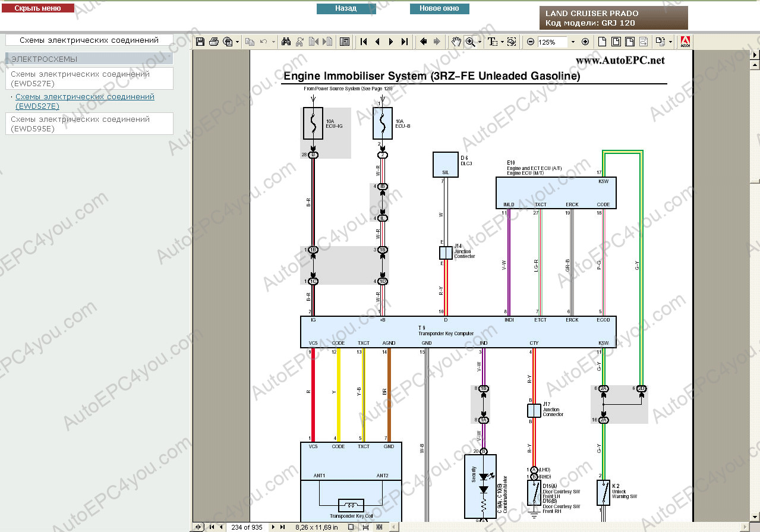Enable continuous page layout in the status bar

(x=363, y=527)
